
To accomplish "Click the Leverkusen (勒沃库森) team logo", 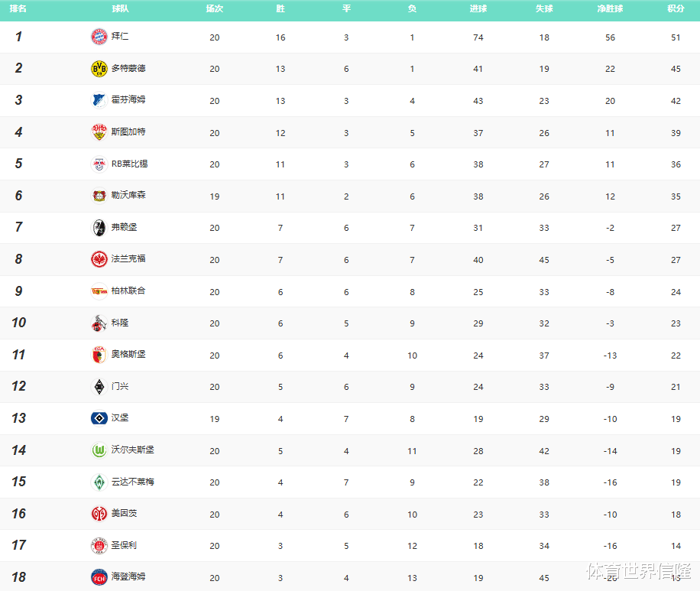I will 99,196.
